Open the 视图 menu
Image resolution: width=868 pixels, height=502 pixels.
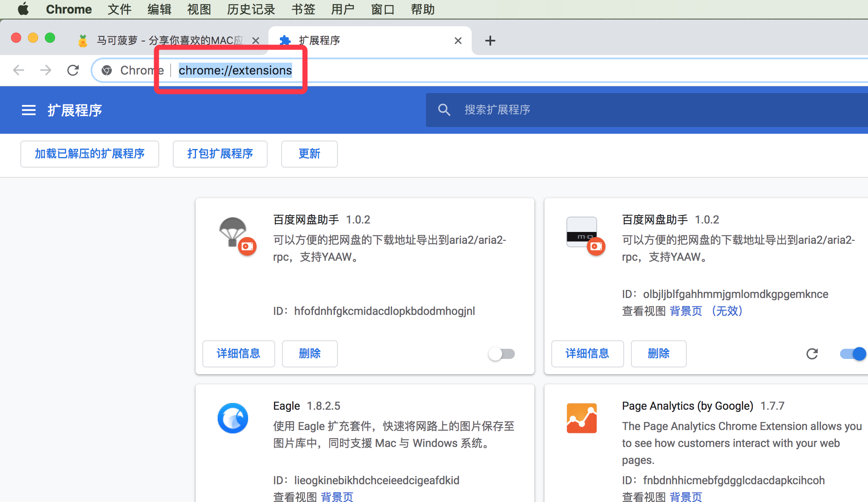pos(199,9)
